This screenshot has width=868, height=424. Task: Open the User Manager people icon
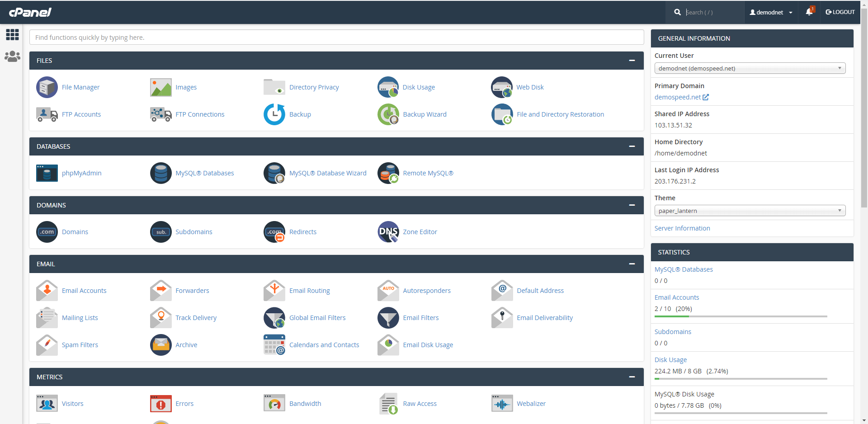point(12,57)
